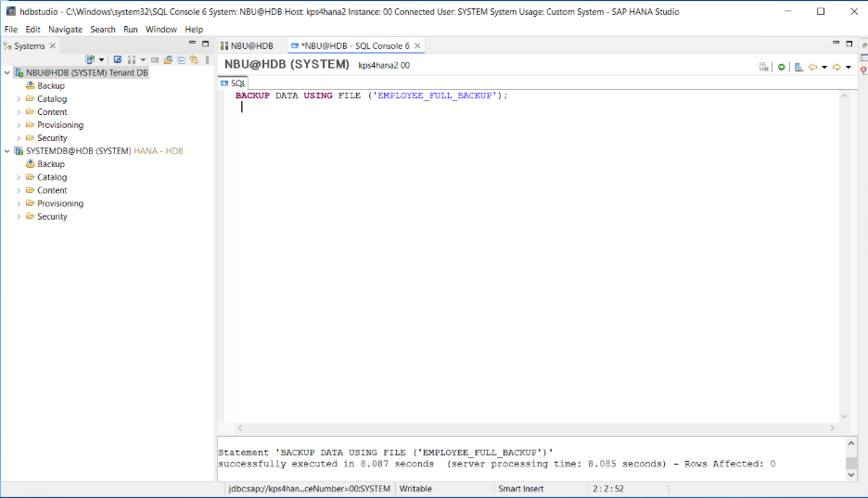Expand Provisioning under NBU@HDB tenant

[x=19, y=125]
